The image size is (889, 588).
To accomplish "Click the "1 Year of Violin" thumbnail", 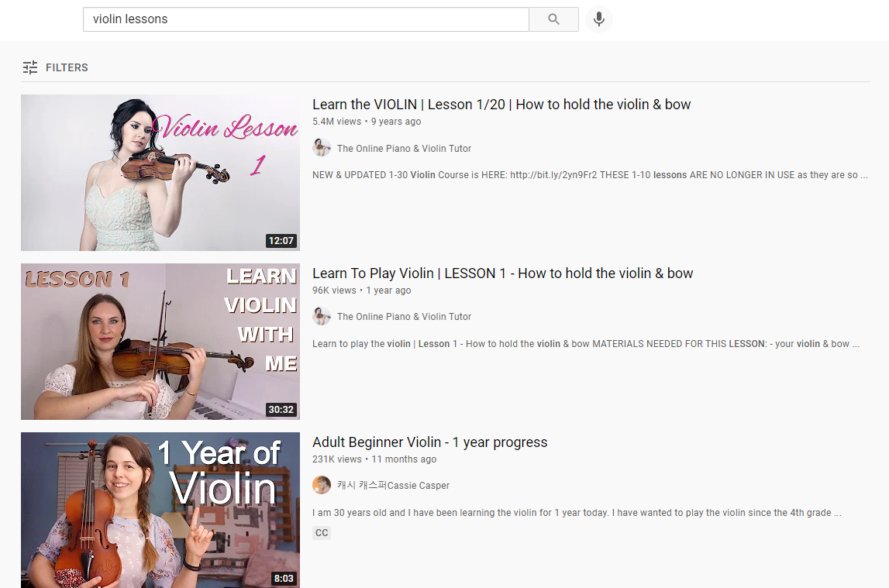I will [x=160, y=509].
